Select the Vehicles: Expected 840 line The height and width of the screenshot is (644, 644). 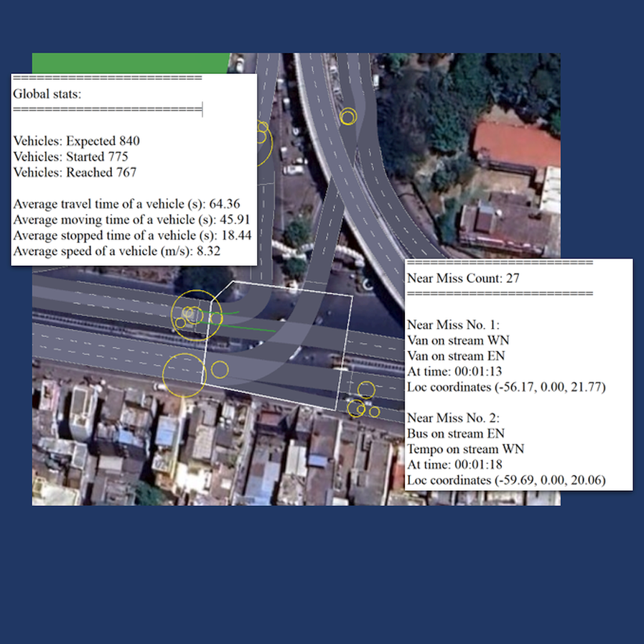tap(76, 141)
